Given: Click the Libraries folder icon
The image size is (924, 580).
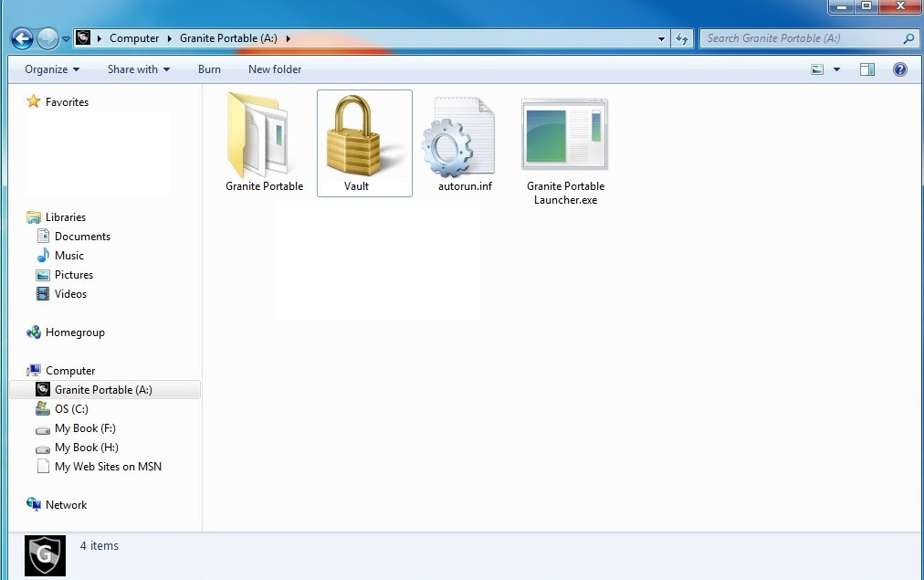Looking at the screenshot, I should click(34, 217).
